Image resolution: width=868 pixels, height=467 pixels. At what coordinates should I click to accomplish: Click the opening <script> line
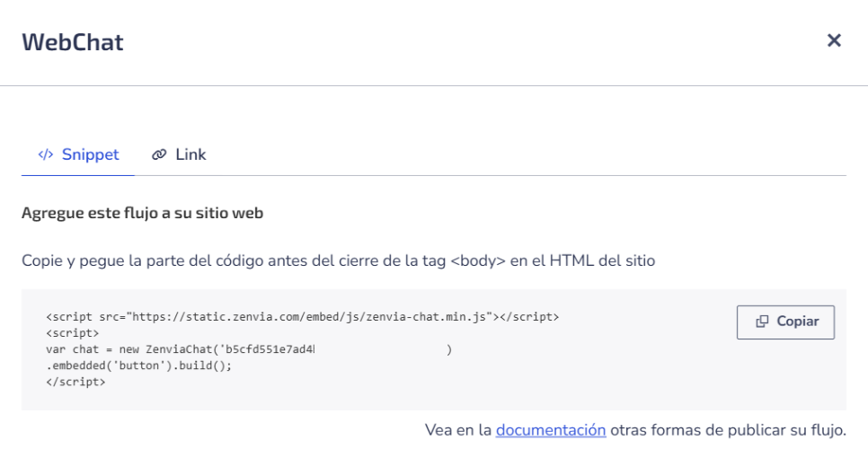(x=73, y=333)
